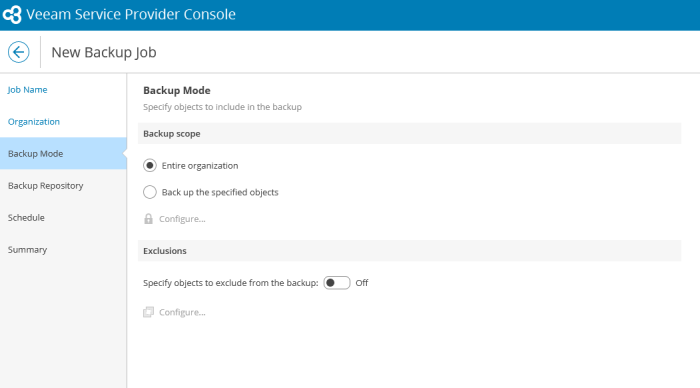Jump to the Summary step
The width and height of the screenshot is (700, 388).
tap(27, 250)
